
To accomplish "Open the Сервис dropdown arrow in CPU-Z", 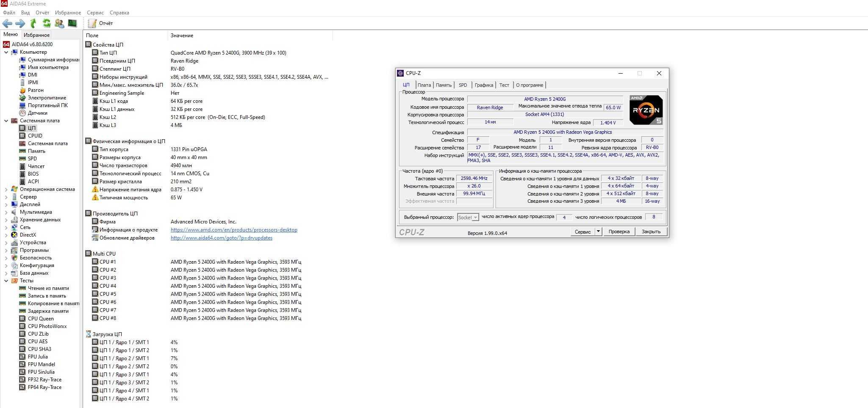I will pyautogui.click(x=598, y=232).
